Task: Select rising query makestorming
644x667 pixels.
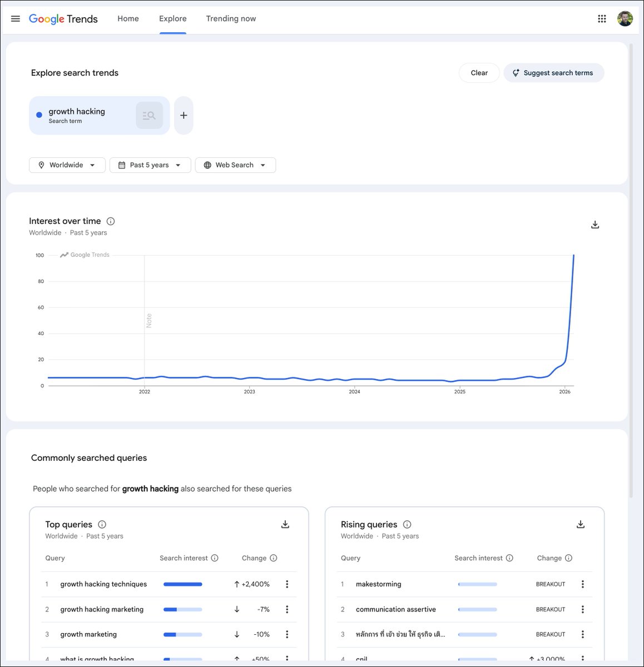Action: click(378, 584)
